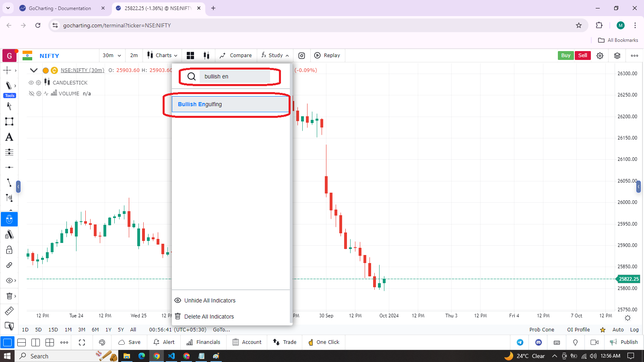
Task: Open CANDLESTICK settings gear
Action: [38, 82]
